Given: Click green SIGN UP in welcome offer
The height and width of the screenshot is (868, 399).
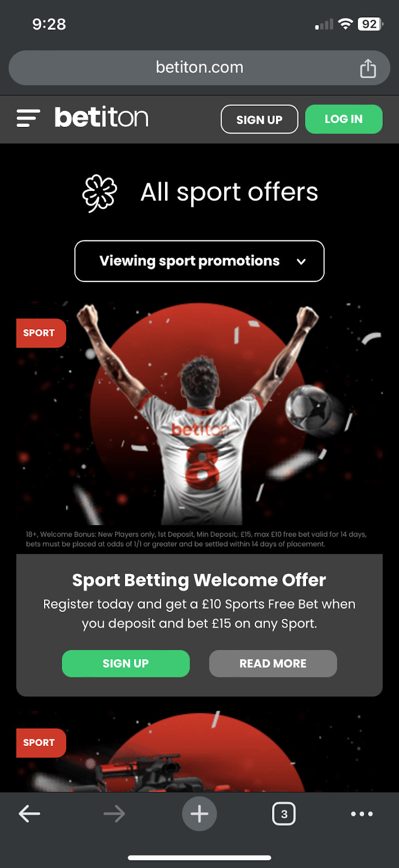Looking at the screenshot, I should point(126,663).
